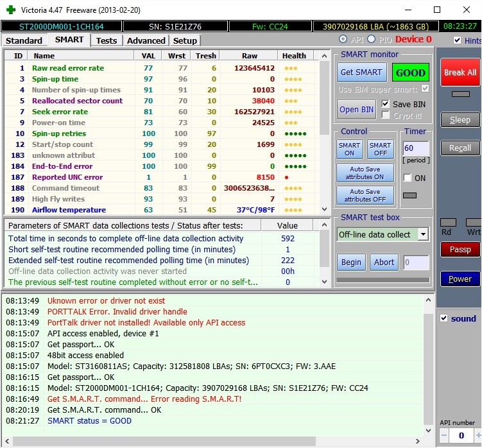Click up arrow of log panel scrollbar

coord(428,300)
